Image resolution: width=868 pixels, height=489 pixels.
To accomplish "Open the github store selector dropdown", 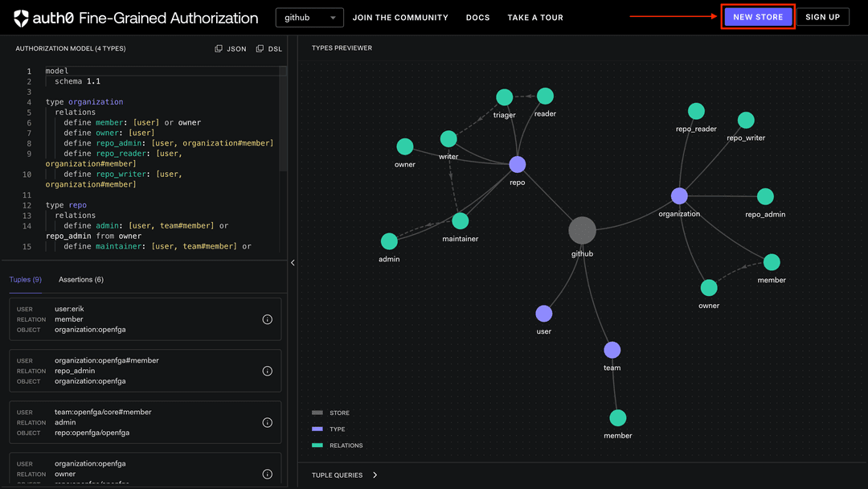I will coord(309,17).
